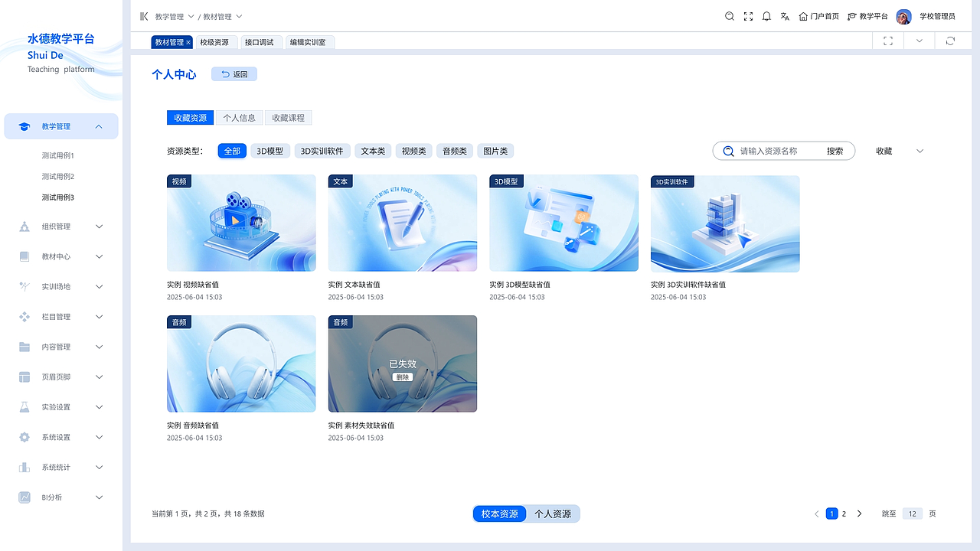Switch to the 校级资源 tab
Screen dimensions: 980x551
pyautogui.click(x=215, y=42)
